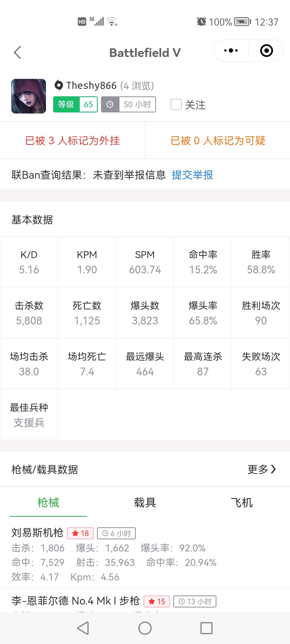Viewport: 290px width, 644px height.
Task: Switch to the 飞机 tab
Action: 242,502
